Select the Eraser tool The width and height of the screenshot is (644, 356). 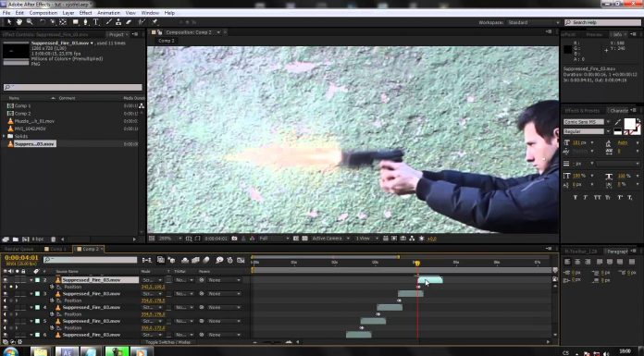point(129,22)
